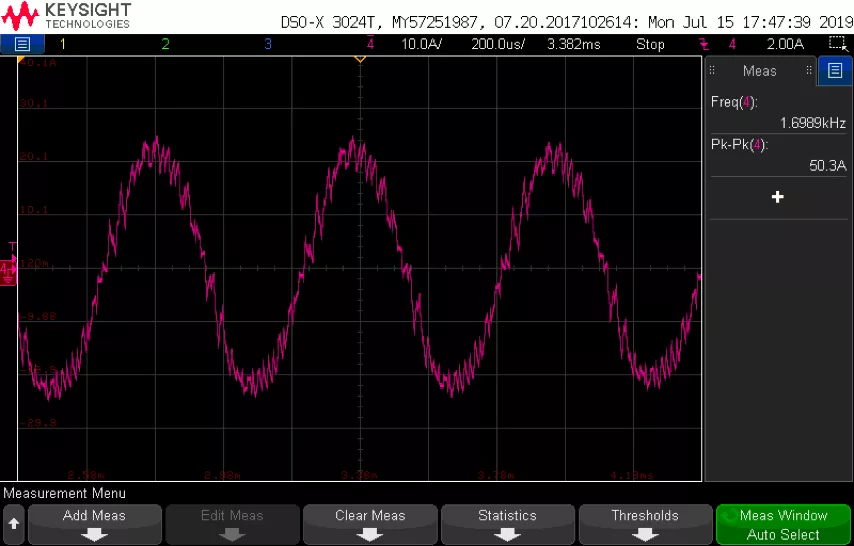This screenshot has height=546, width=854.
Task: Open horizontal delay 3.382ms value
Action: pyautogui.click(x=574, y=44)
